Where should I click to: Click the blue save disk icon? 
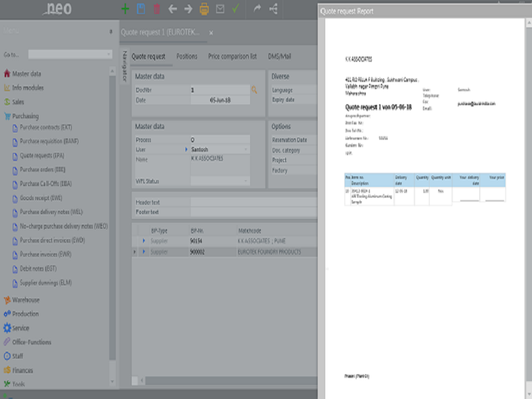click(141, 9)
